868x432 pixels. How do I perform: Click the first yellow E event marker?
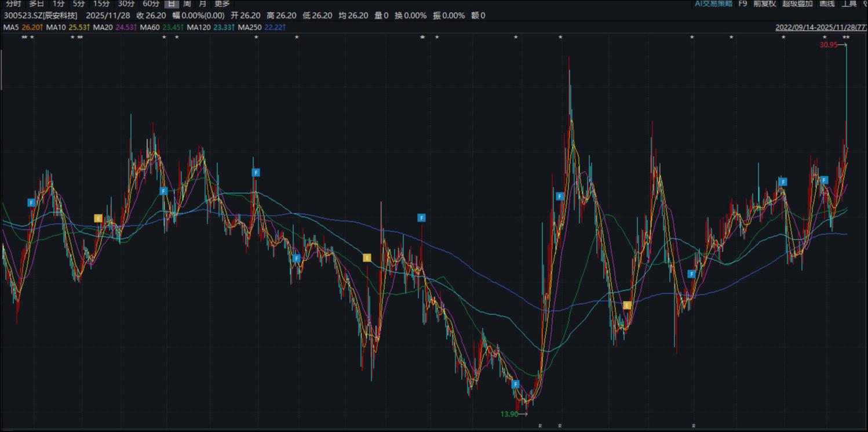coord(98,218)
